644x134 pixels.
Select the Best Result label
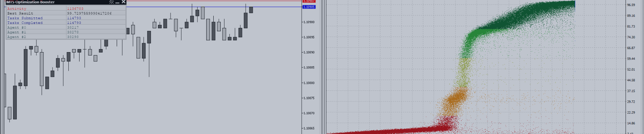[20, 13]
